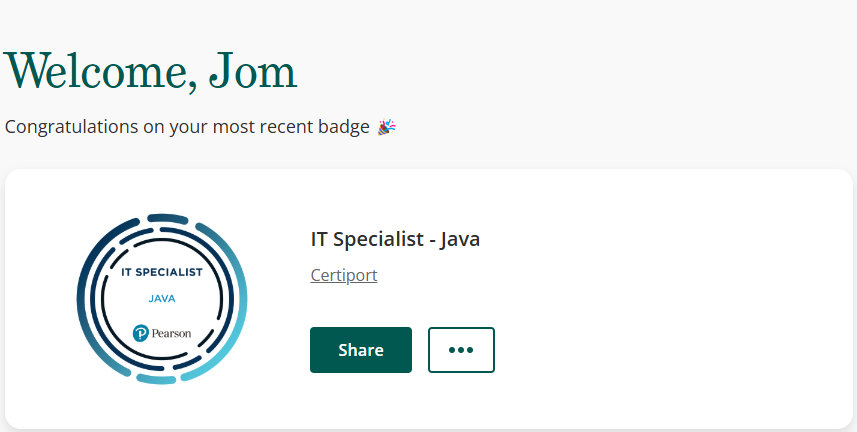Click the middle dot of the ellipsis button
This screenshot has height=432, width=857.
(x=461, y=350)
